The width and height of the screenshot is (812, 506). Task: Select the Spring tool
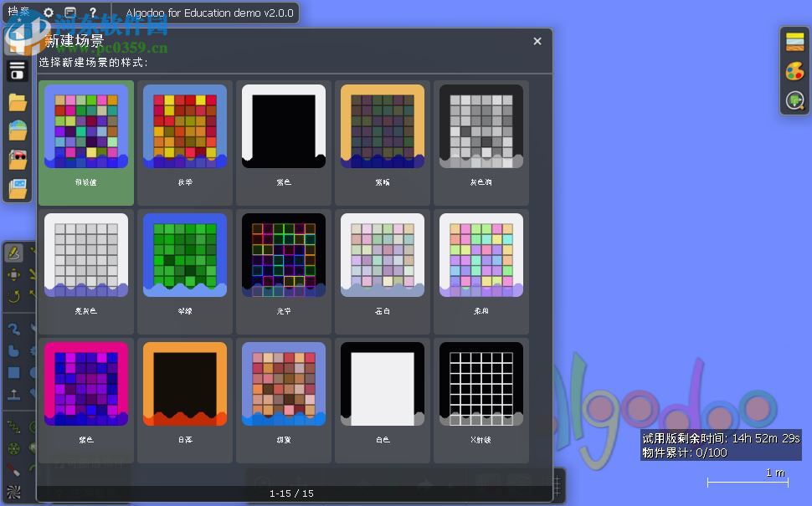pyautogui.click(x=13, y=427)
